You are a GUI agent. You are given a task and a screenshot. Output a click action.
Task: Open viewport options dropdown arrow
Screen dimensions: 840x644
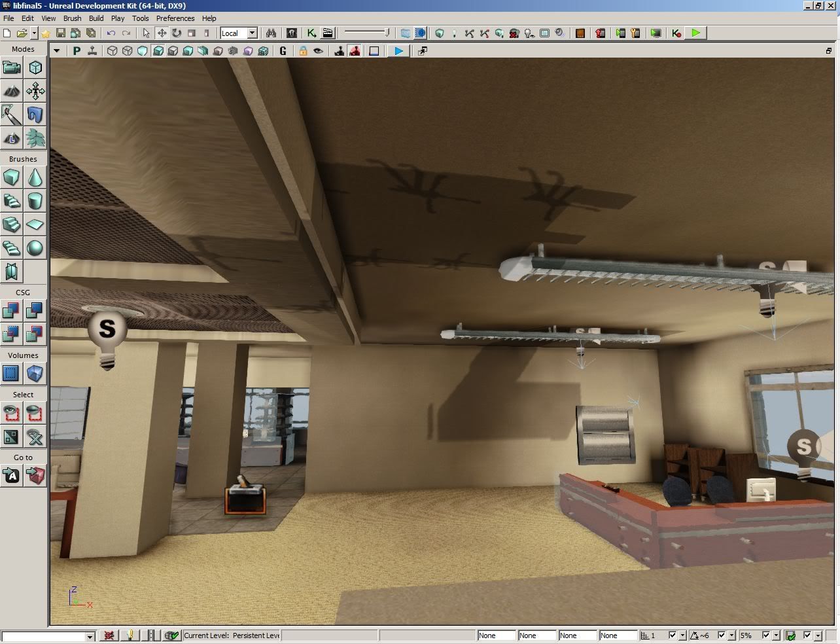point(57,50)
